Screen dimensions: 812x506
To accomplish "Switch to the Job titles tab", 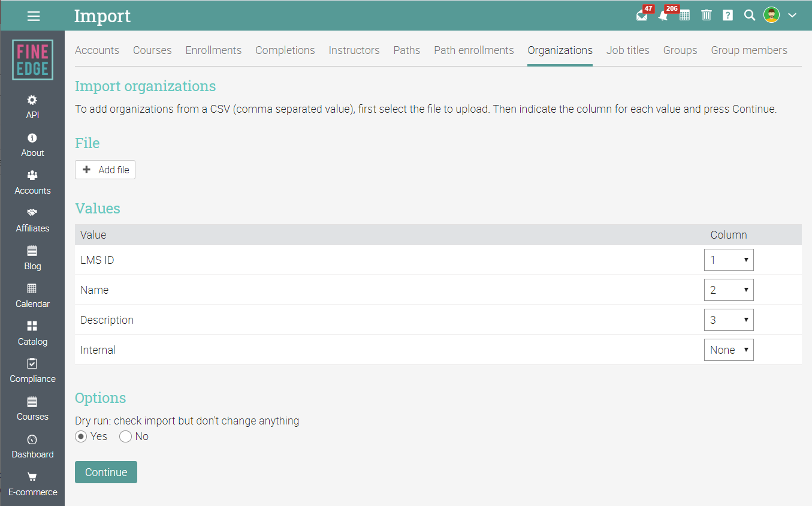I will (x=628, y=50).
